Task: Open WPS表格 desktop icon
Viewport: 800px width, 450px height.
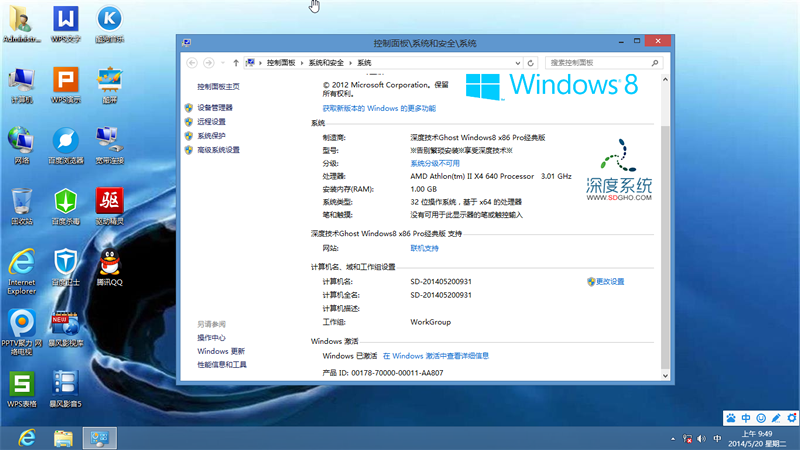Action: point(21,389)
